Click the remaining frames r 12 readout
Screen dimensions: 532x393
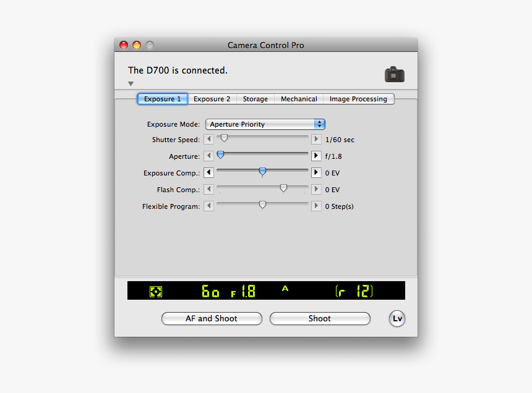(x=354, y=291)
